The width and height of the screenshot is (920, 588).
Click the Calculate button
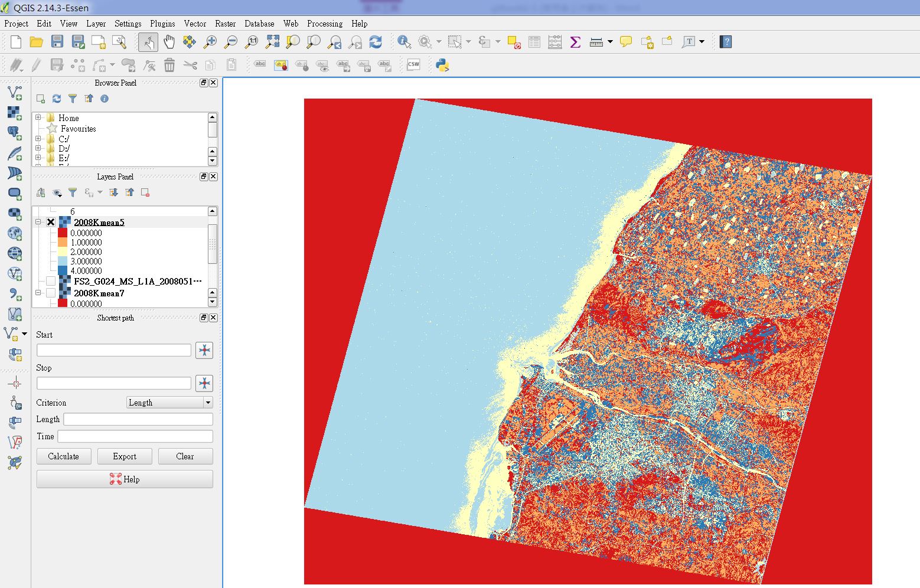64,456
